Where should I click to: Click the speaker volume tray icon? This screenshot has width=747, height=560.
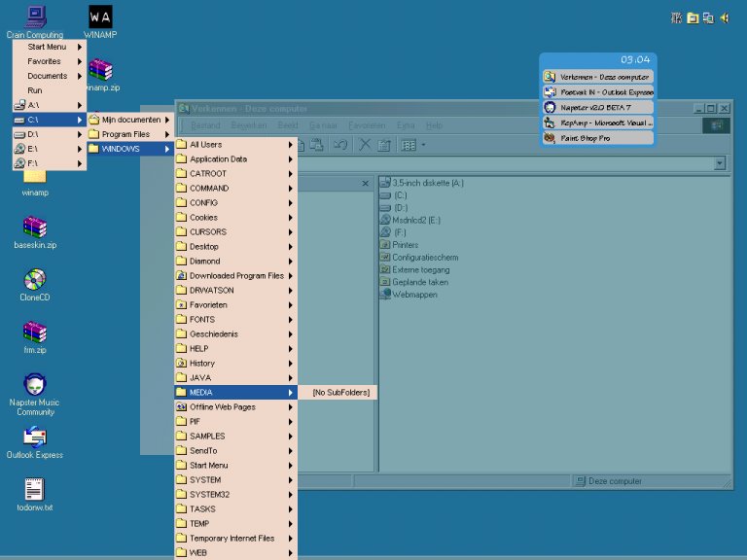[725, 17]
